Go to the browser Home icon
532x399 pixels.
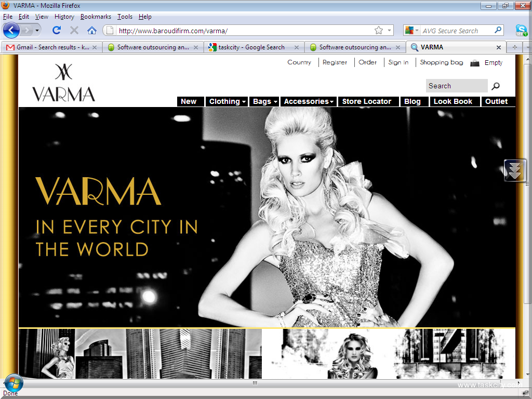pyautogui.click(x=92, y=30)
